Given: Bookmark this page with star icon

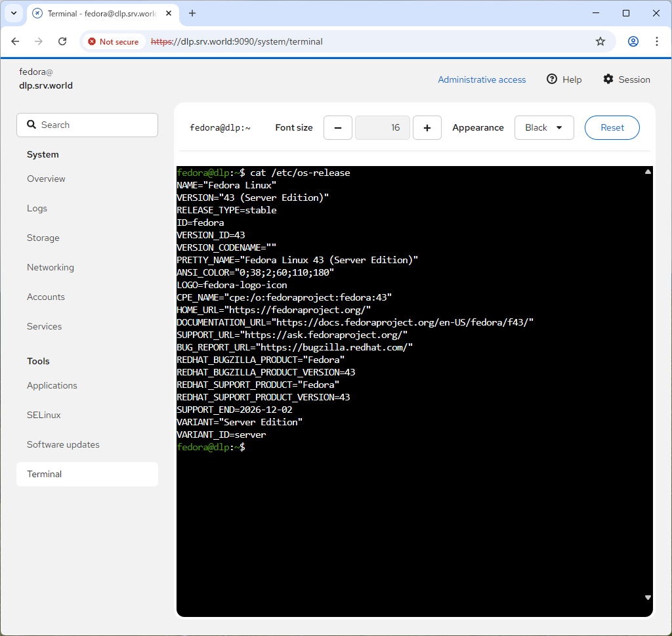Looking at the screenshot, I should tap(600, 41).
